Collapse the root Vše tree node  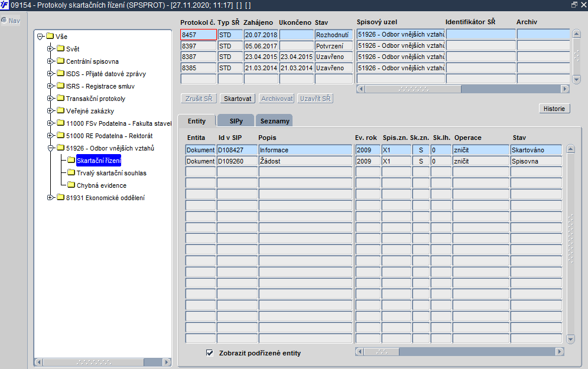(40, 36)
